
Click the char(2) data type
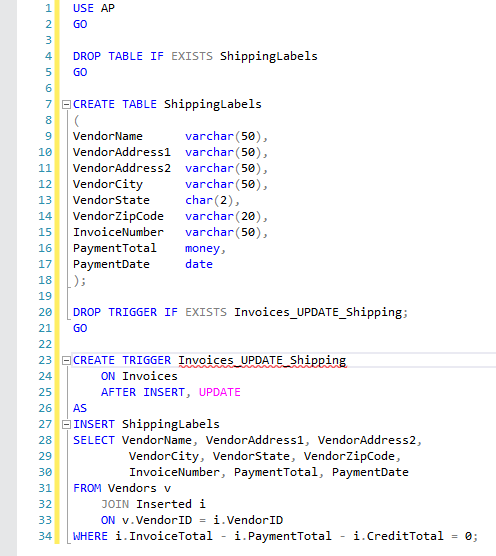coord(209,200)
